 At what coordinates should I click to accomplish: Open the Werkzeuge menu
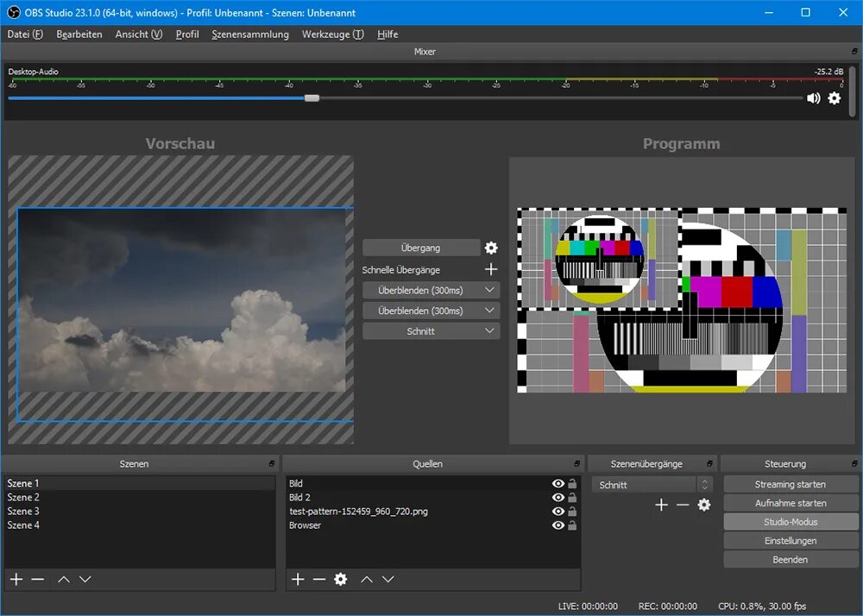click(x=332, y=35)
